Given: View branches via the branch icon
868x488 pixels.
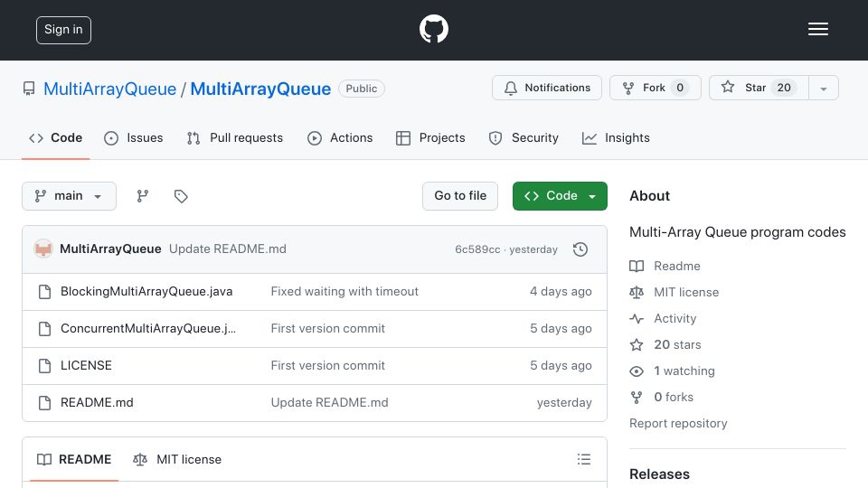Looking at the screenshot, I should pyautogui.click(x=143, y=196).
